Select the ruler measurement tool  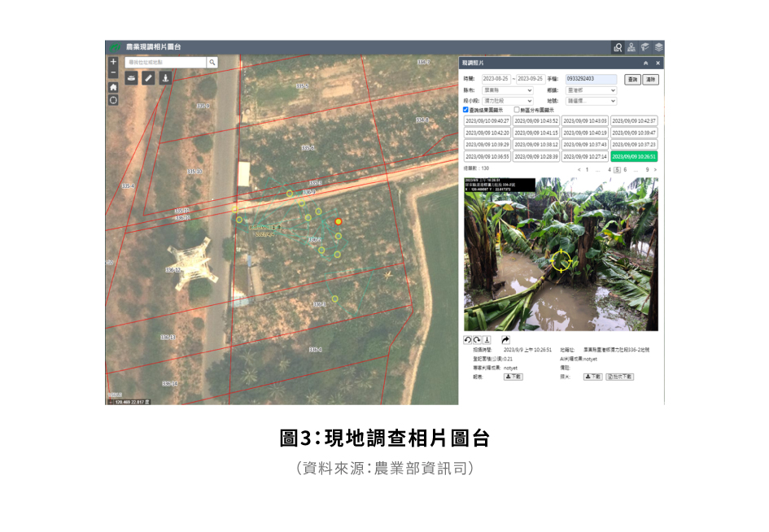tap(148, 78)
